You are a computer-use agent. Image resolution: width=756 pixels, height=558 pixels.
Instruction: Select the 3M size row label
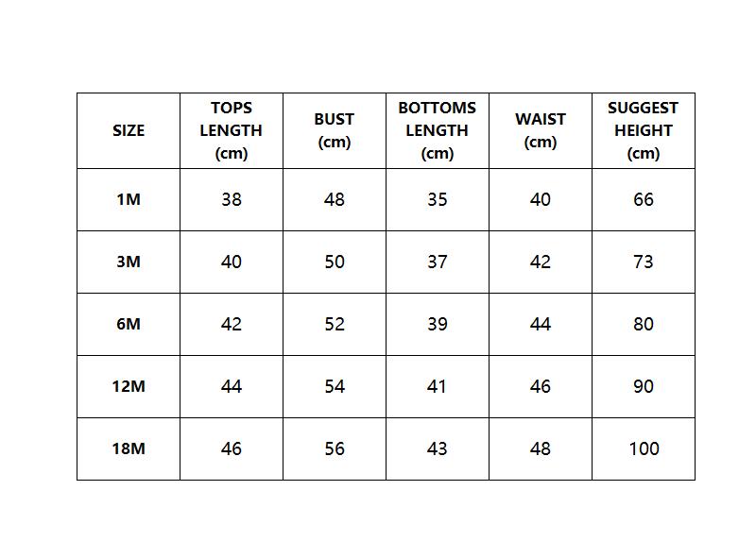click(x=129, y=262)
